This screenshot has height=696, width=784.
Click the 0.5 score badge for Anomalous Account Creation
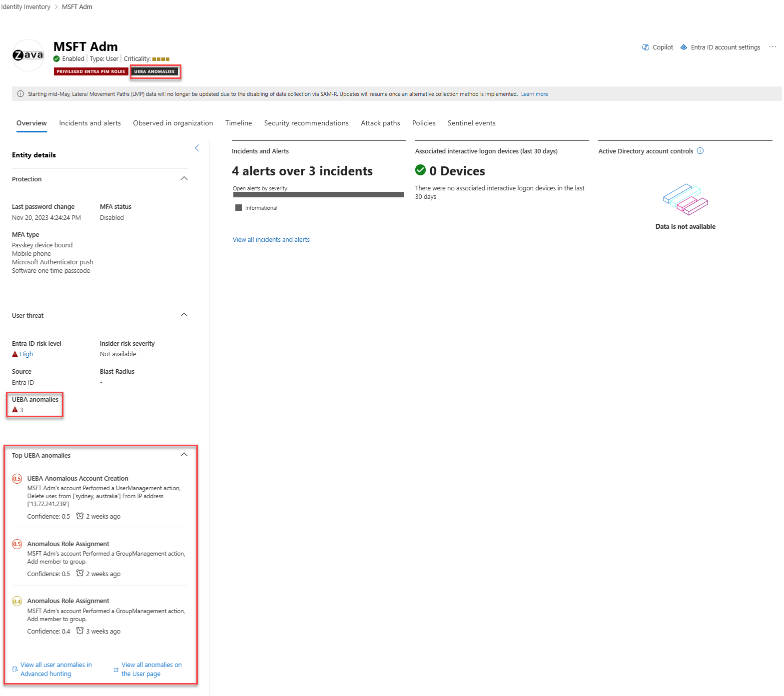(x=17, y=479)
